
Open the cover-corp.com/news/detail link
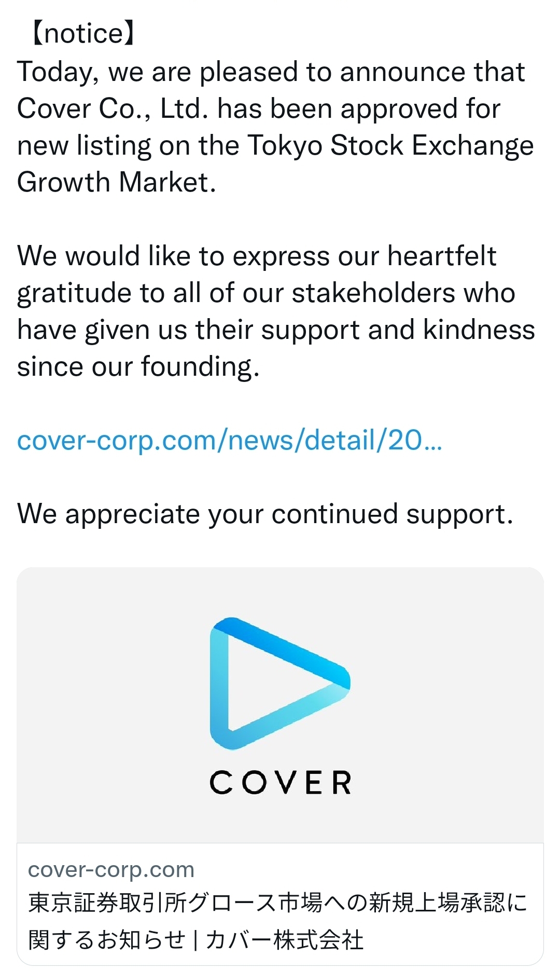click(230, 440)
